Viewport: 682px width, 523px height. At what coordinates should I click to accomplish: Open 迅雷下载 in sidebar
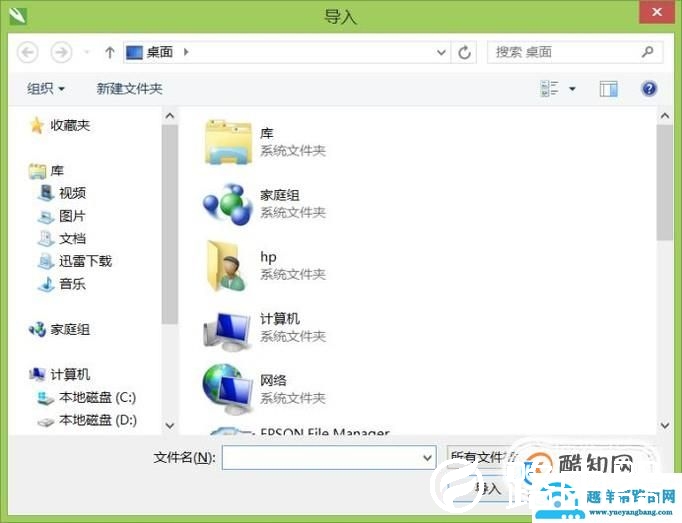coord(85,261)
